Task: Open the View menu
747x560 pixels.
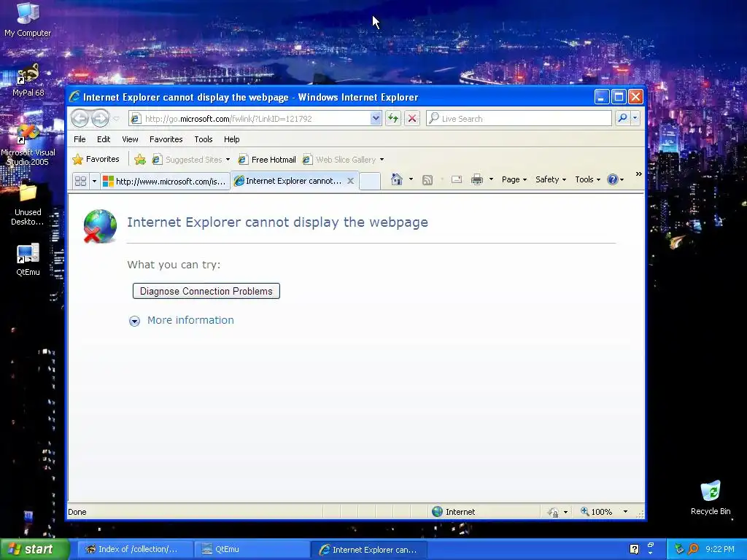Action: pyautogui.click(x=130, y=139)
